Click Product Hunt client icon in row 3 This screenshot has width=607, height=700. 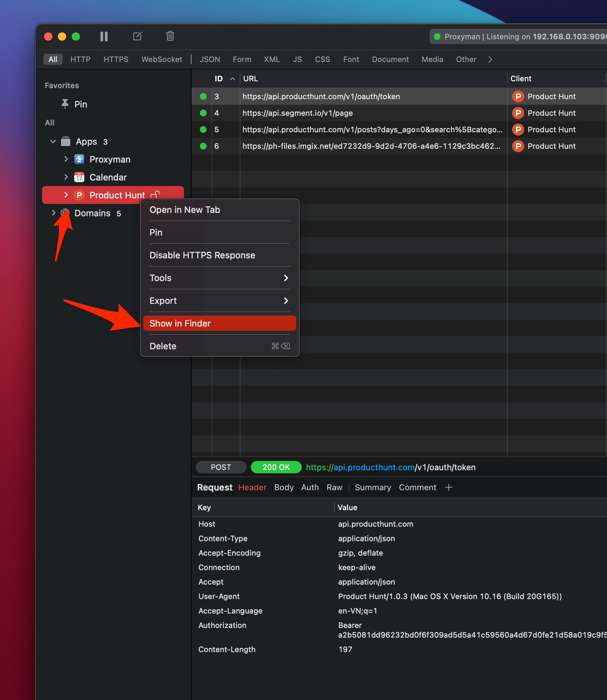[x=518, y=96]
